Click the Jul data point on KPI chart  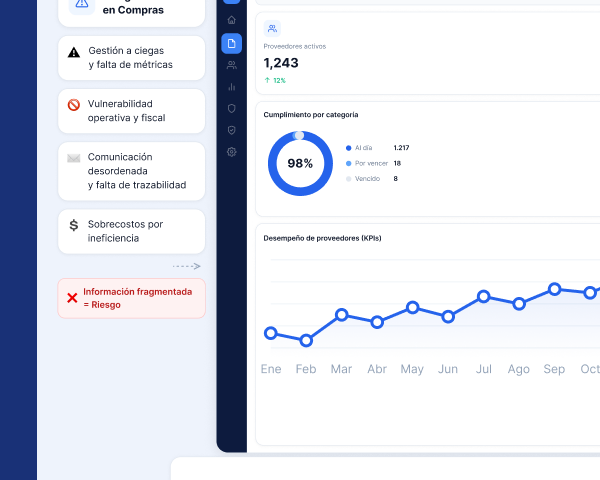coord(484,296)
